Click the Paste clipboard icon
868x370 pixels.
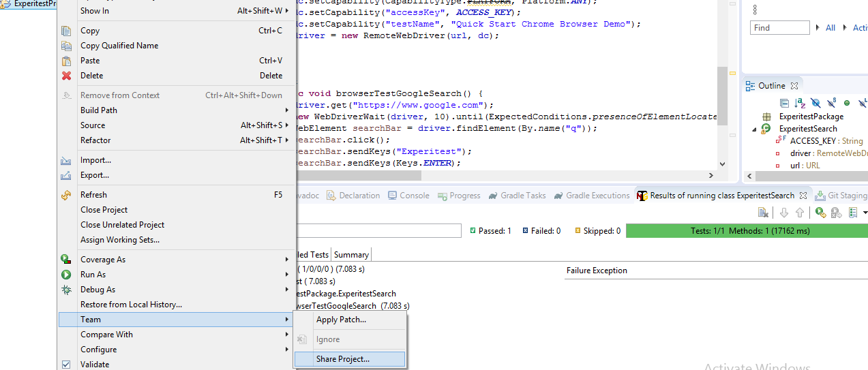[x=66, y=61]
